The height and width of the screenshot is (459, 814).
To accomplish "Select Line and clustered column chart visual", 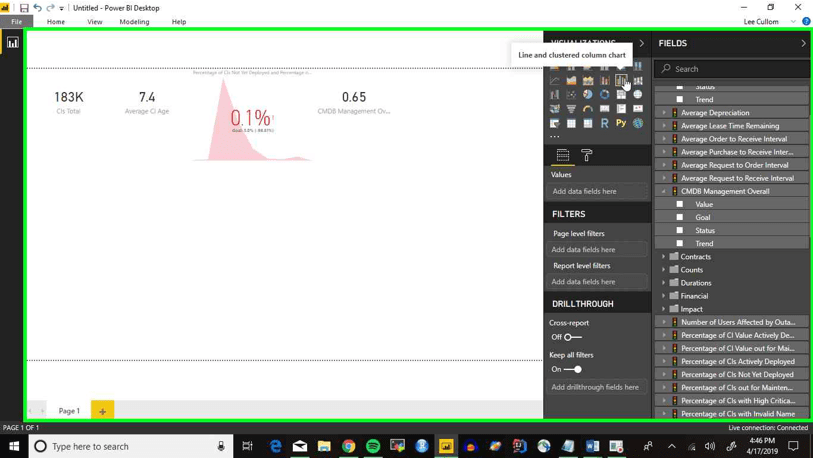I will pos(621,80).
